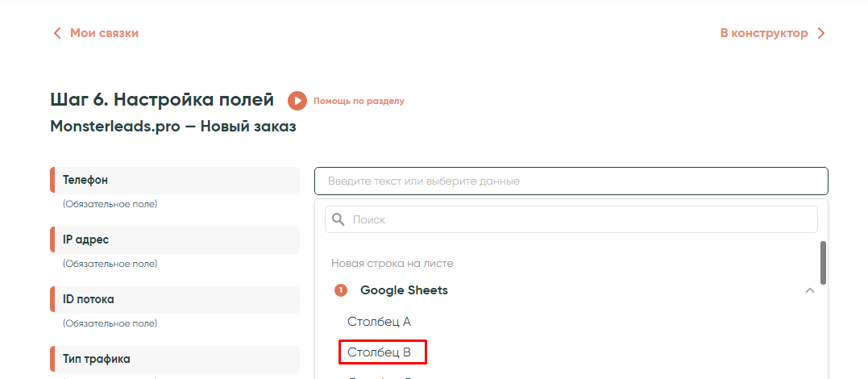
Task: Collapse the Google Sheets section chevron
Action: point(810,290)
